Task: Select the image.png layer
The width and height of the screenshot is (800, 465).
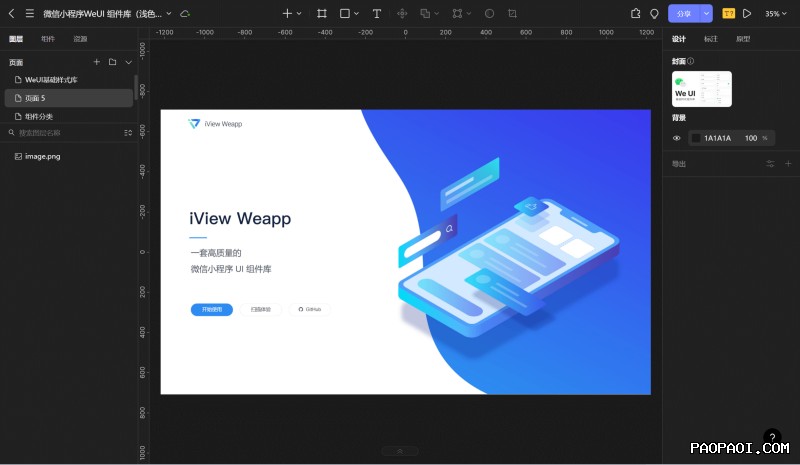Action: tap(42, 156)
